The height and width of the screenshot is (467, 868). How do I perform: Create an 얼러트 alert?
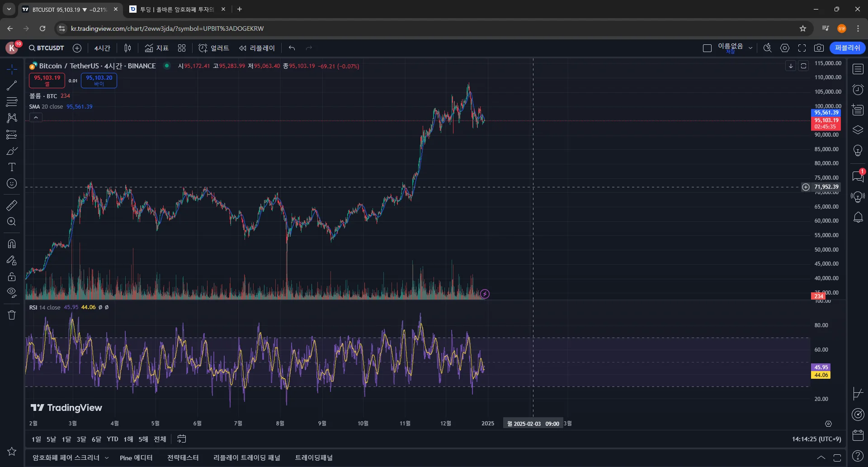(214, 48)
